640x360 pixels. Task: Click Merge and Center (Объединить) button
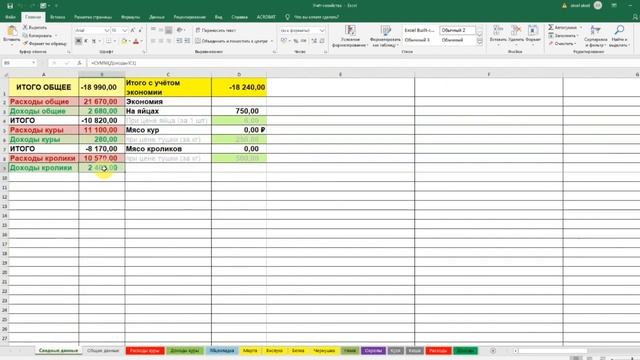[x=231, y=41]
